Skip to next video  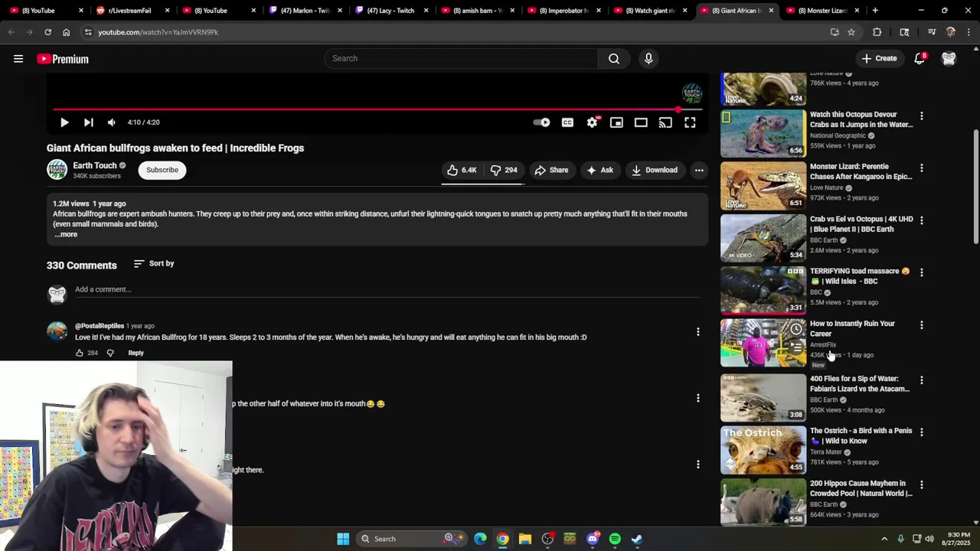89,122
